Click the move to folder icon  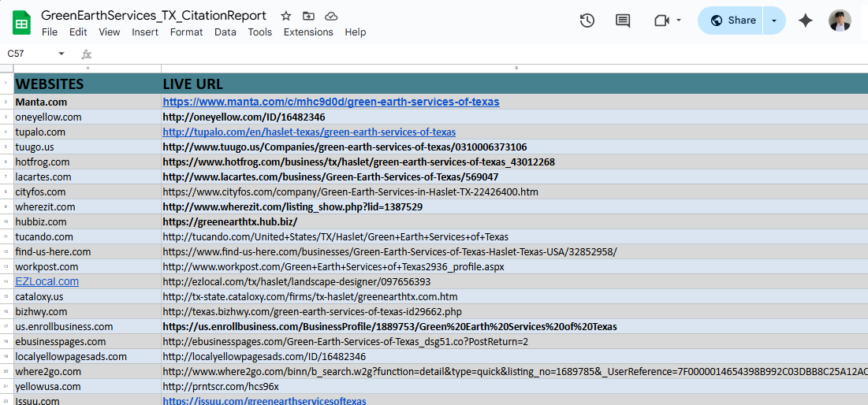point(308,16)
